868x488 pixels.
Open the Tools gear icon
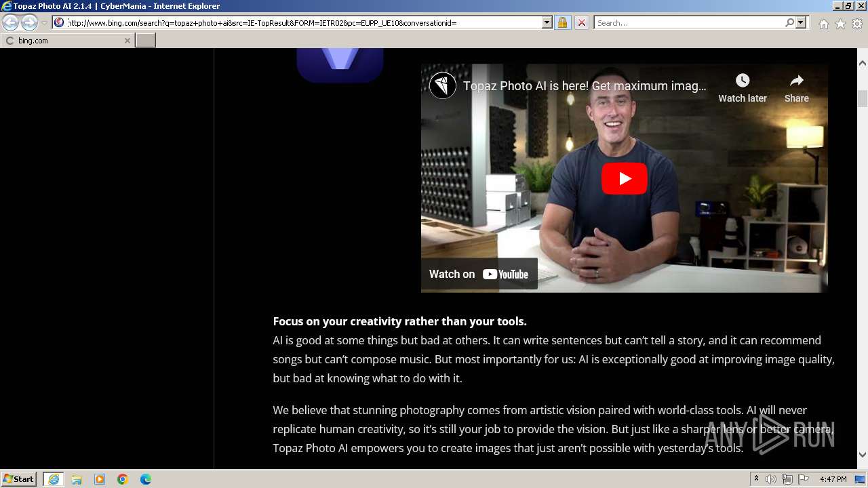(857, 24)
